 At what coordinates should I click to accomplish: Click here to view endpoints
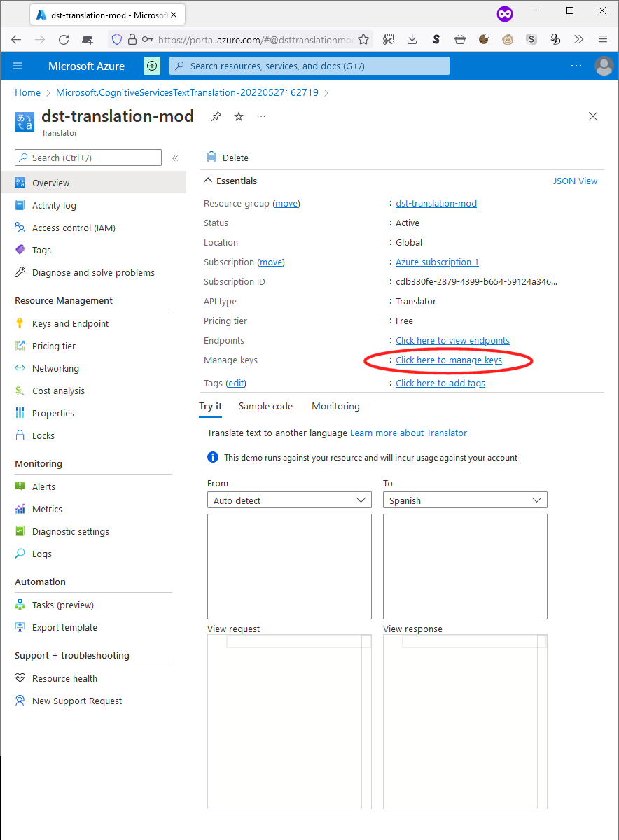[x=452, y=340]
